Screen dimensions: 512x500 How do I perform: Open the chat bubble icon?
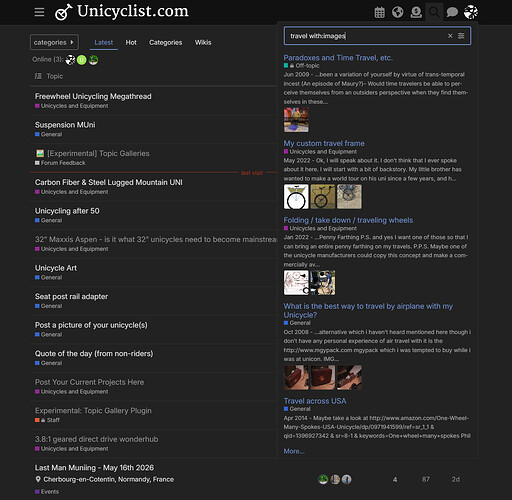pos(452,12)
